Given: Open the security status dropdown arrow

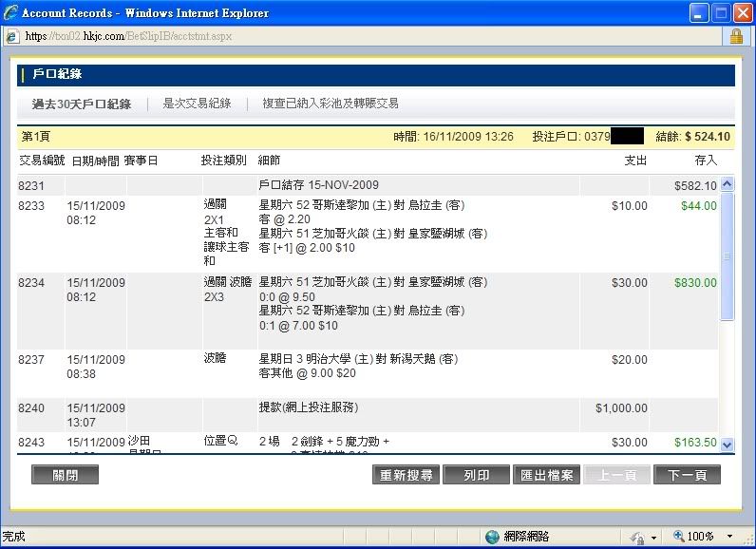Looking at the screenshot, I should coord(655,537).
